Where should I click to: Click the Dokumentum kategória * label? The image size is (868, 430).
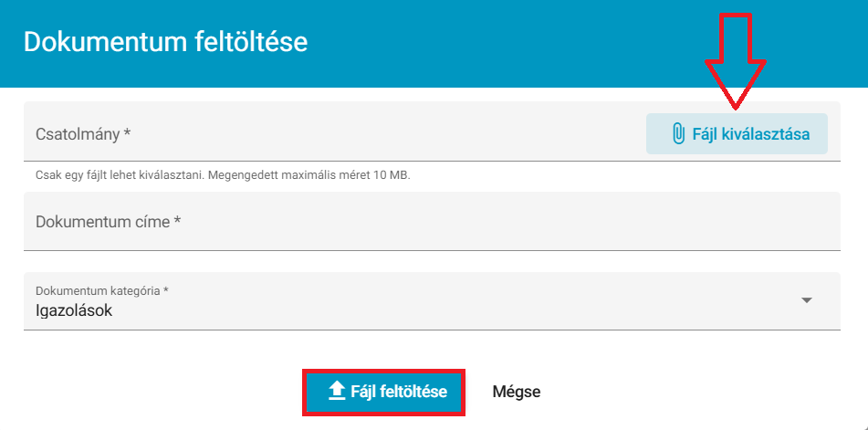point(102,290)
